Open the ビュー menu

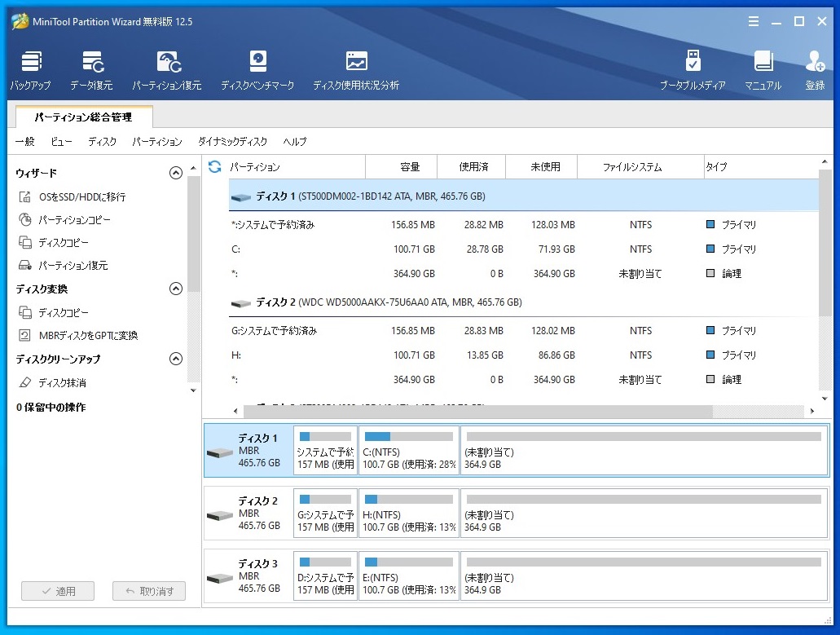(61, 142)
